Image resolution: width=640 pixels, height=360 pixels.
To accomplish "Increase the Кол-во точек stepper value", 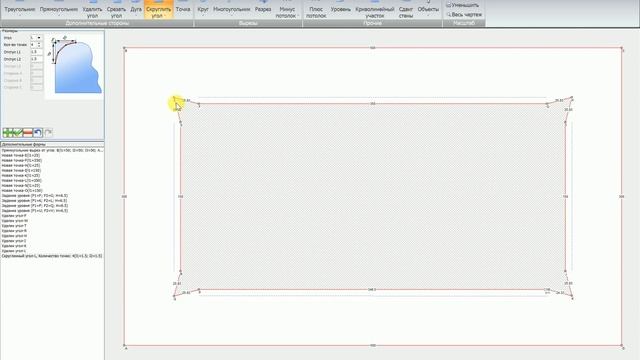I will pyautogui.click(x=40, y=43).
